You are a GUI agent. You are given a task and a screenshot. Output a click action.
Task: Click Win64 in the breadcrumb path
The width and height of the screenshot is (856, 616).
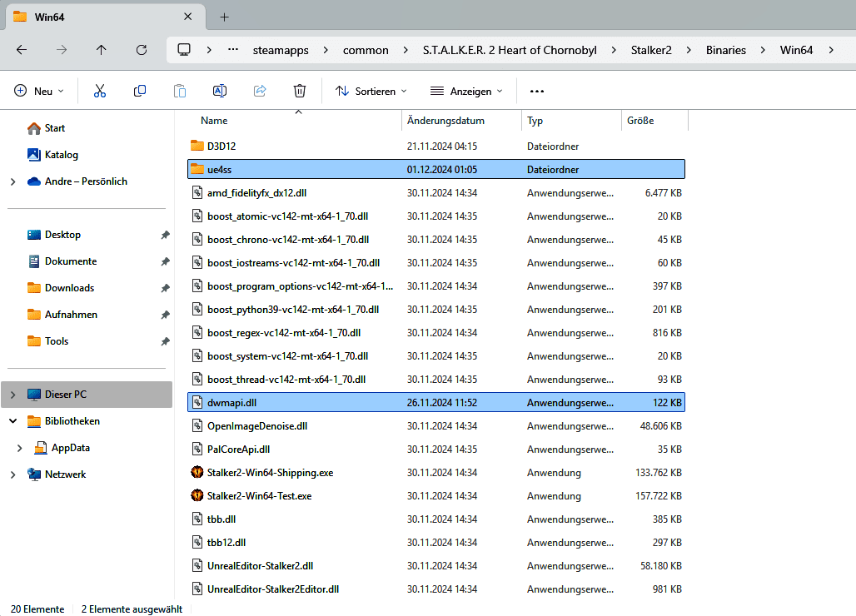click(796, 50)
